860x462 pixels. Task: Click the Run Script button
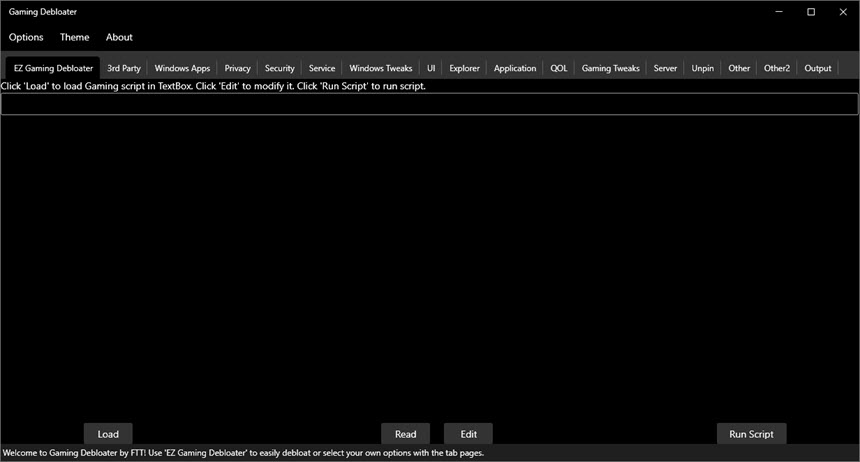click(751, 434)
